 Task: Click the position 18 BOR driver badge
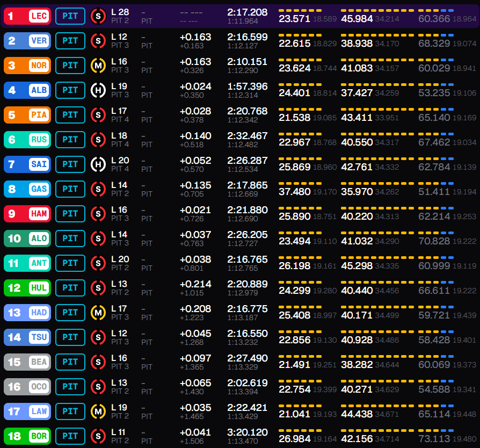click(27, 436)
